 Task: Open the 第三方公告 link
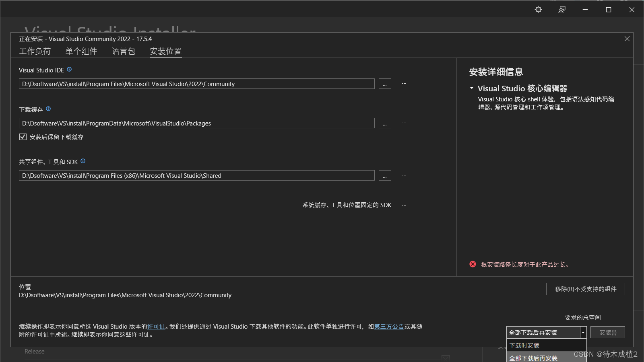[x=389, y=327]
